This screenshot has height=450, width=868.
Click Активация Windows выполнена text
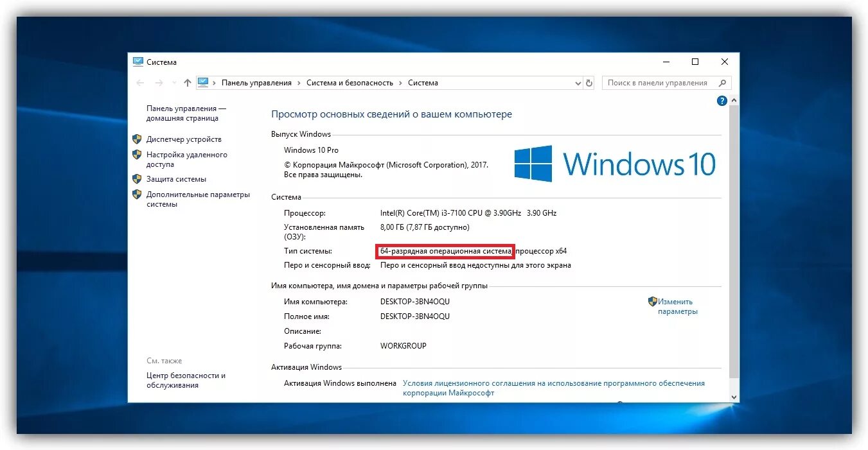340,383
